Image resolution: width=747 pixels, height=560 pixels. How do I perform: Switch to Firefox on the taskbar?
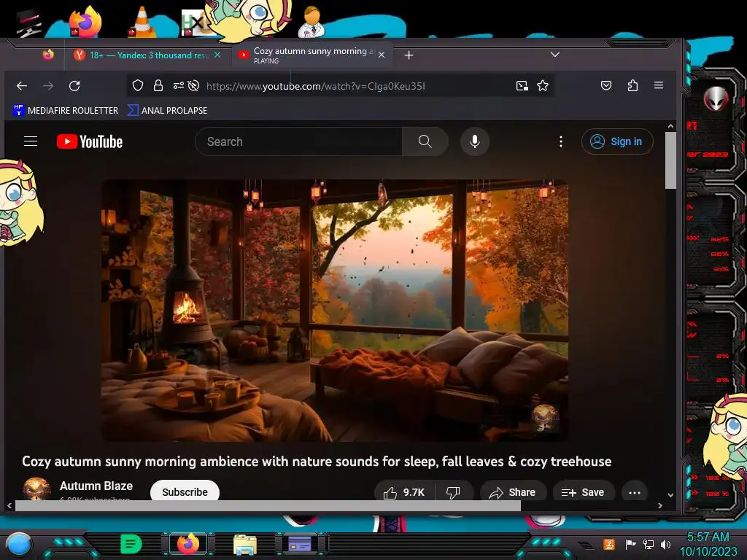pos(189,544)
